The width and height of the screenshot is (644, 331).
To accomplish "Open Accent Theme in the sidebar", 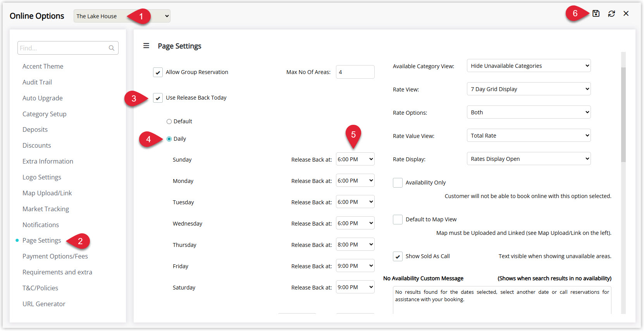I will pyautogui.click(x=43, y=66).
